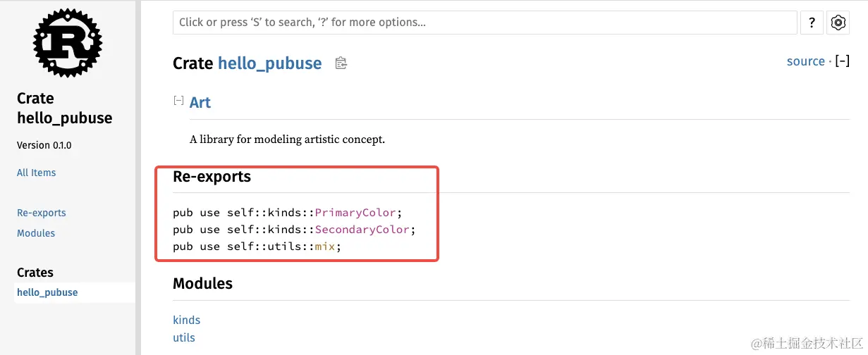Open the PrimaryColor re-export link
Image resolution: width=868 pixels, height=355 pixels.
pos(356,212)
